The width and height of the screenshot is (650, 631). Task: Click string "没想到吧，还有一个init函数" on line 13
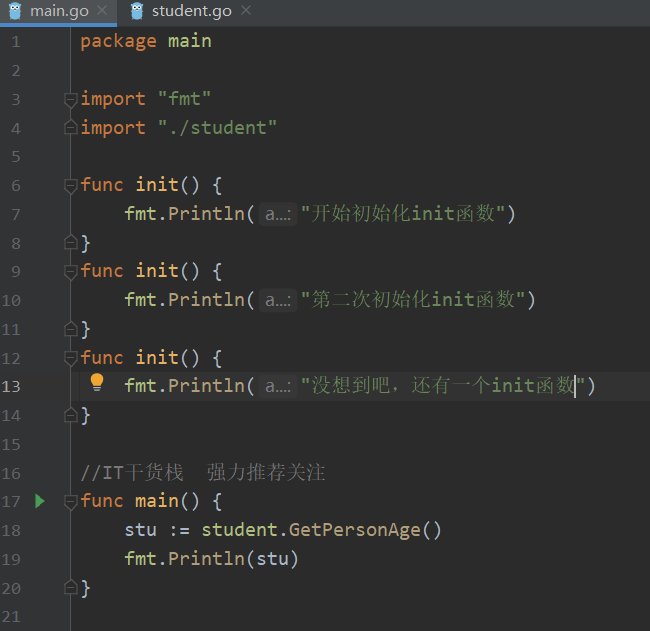click(443, 386)
